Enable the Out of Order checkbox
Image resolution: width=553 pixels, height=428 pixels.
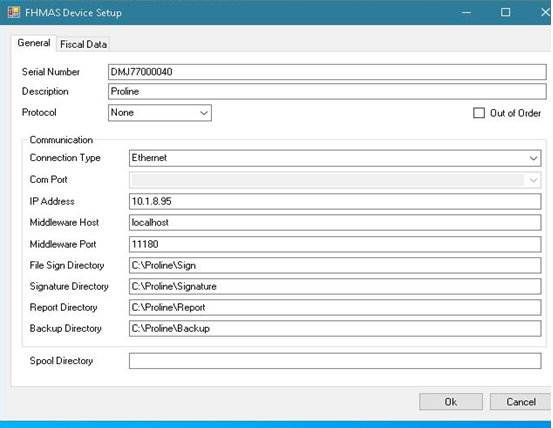click(x=479, y=113)
